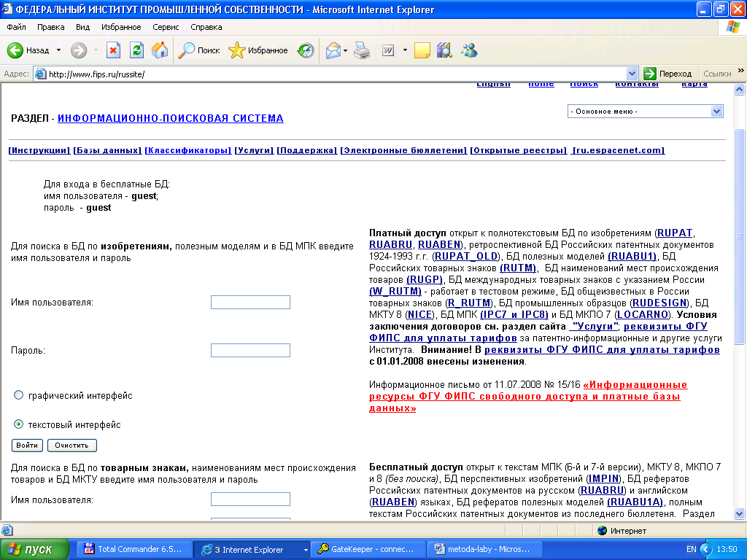The height and width of the screenshot is (560, 747).
Task: Open the [Базы данных] link
Action: 107,150
